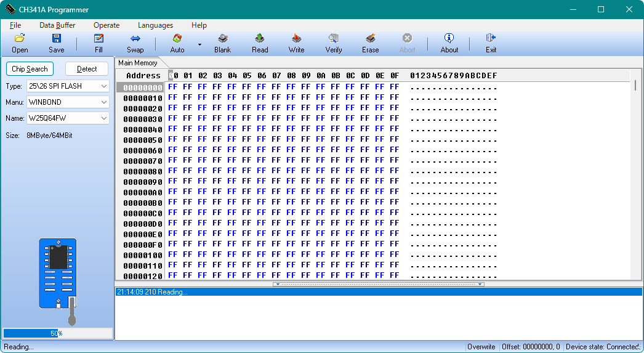644x353 pixels.
Task: Maximize the CH341A Programmer window
Action: tap(600, 9)
